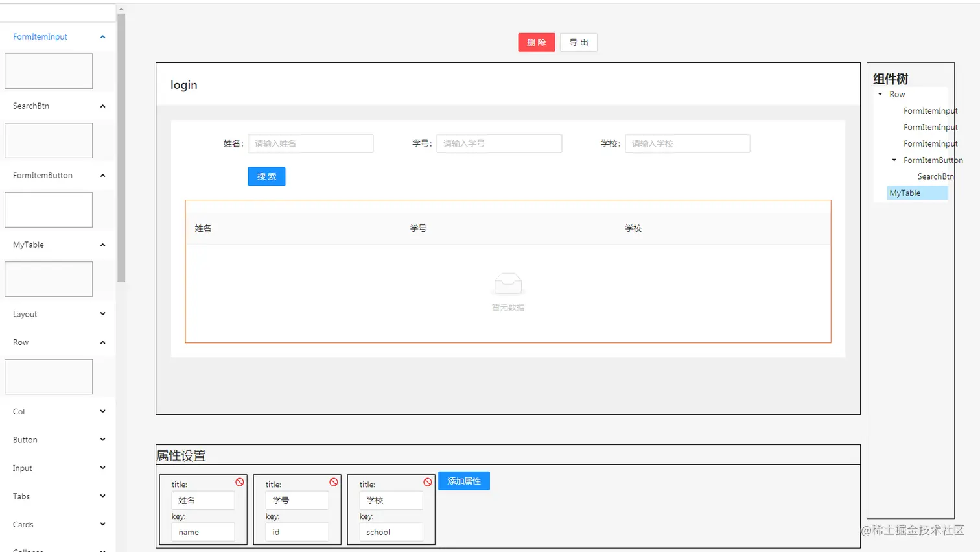Edit key field containing school
The width and height of the screenshot is (980, 552).
click(x=391, y=532)
